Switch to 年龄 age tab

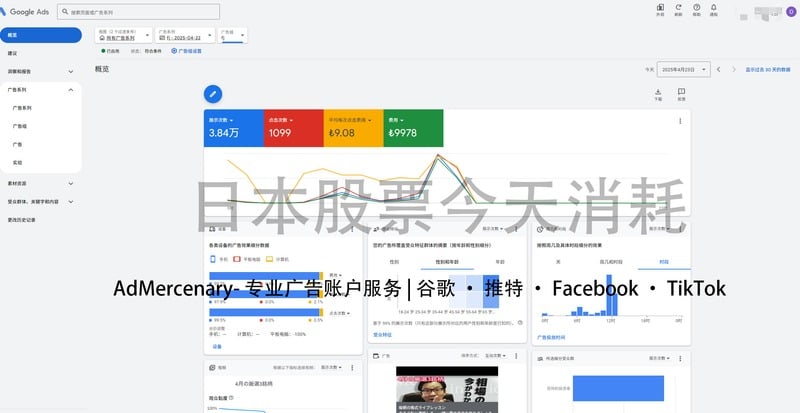(x=500, y=262)
